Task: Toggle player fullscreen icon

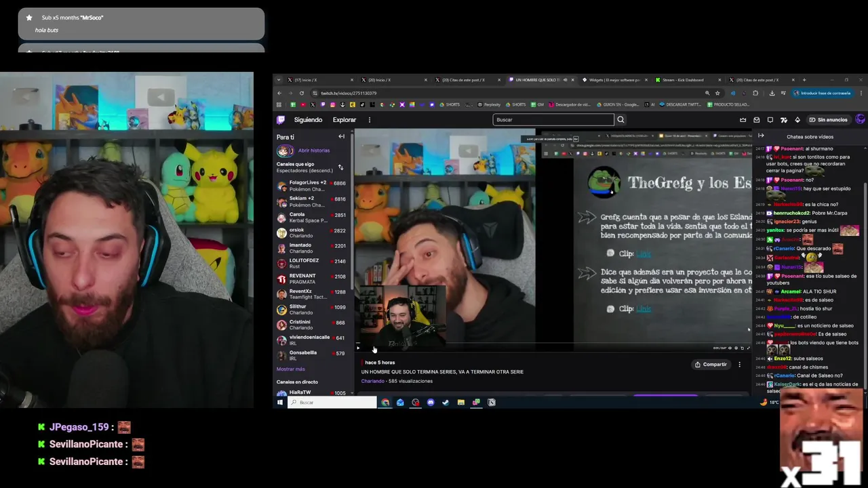Action: pos(749,348)
